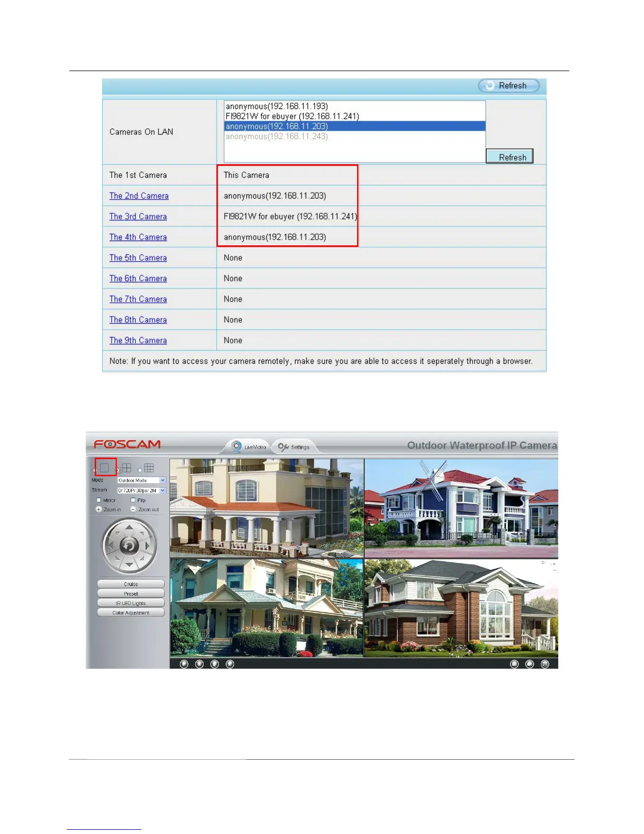644x834 pixels.
Task: Open The 3rd Camera link
Action: (x=138, y=216)
